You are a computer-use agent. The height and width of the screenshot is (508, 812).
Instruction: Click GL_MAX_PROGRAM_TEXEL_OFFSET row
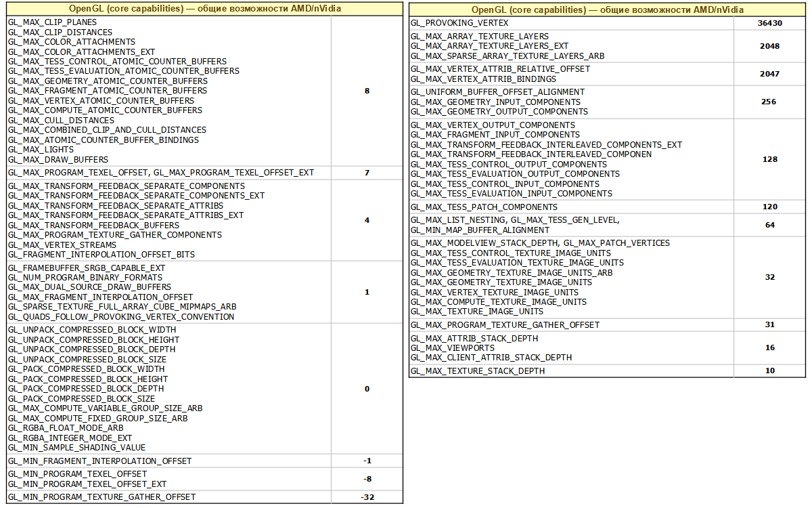click(x=205, y=173)
